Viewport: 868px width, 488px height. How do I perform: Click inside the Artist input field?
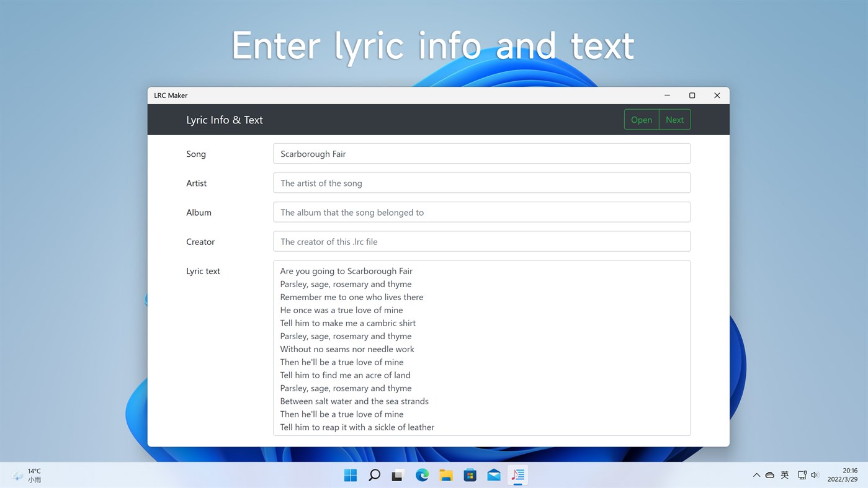pyautogui.click(x=481, y=182)
